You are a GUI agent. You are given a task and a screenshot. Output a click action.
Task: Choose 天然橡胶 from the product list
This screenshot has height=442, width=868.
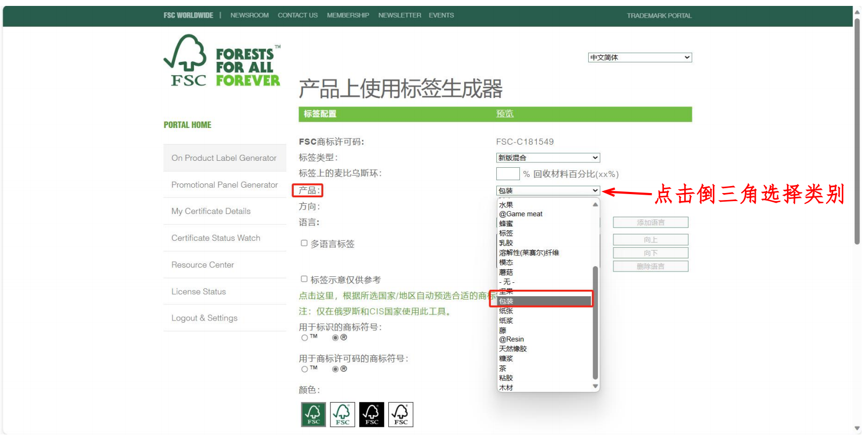click(x=545, y=349)
